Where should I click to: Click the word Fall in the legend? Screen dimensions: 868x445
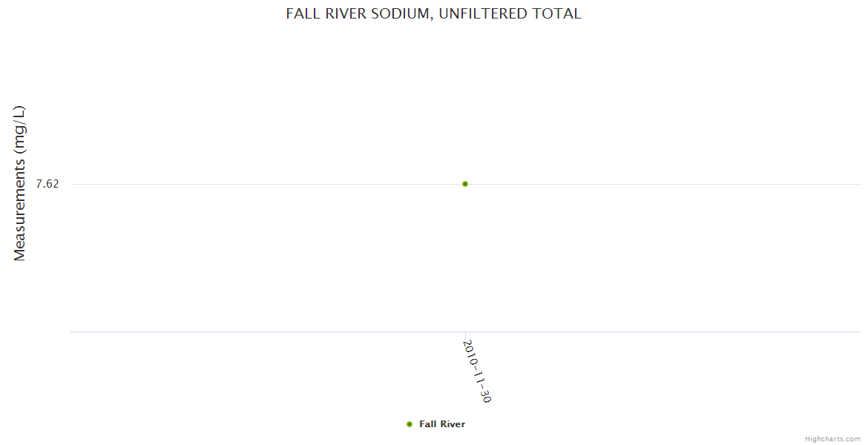[427, 424]
